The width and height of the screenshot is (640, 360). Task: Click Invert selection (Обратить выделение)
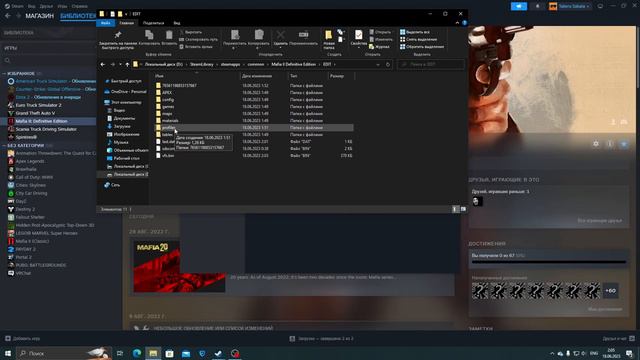[422, 47]
